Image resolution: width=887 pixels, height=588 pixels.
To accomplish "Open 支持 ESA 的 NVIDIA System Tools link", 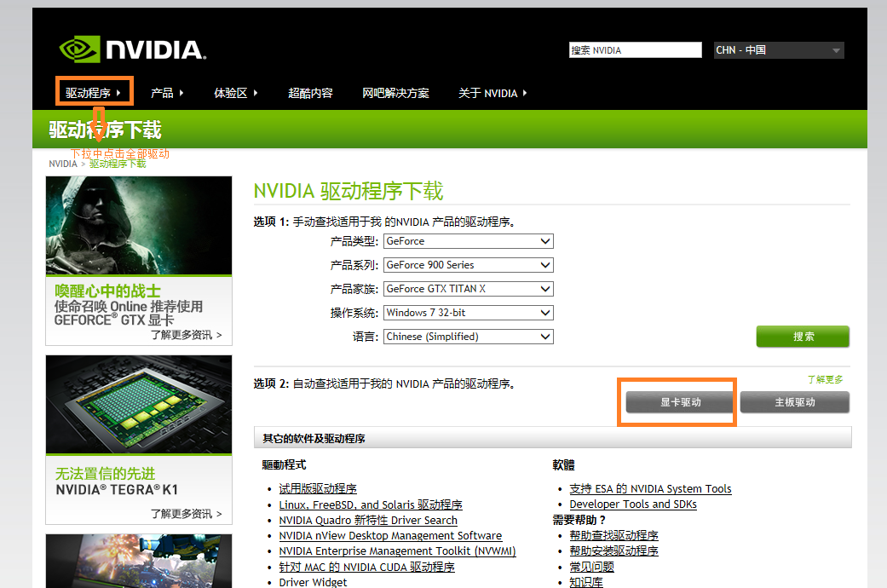I will [x=650, y=488].
